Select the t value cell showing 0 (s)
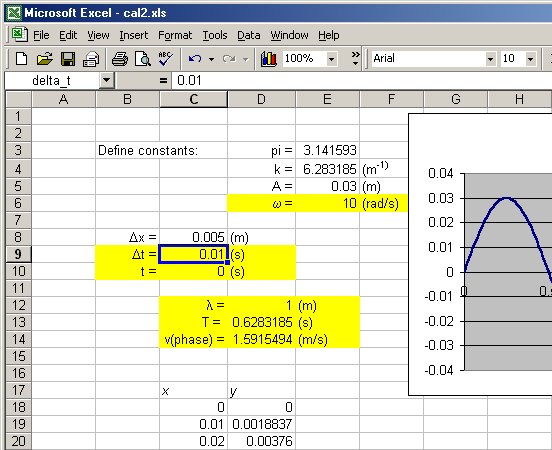The width and height of the screenshot is (552, 450). coord(193,271)
